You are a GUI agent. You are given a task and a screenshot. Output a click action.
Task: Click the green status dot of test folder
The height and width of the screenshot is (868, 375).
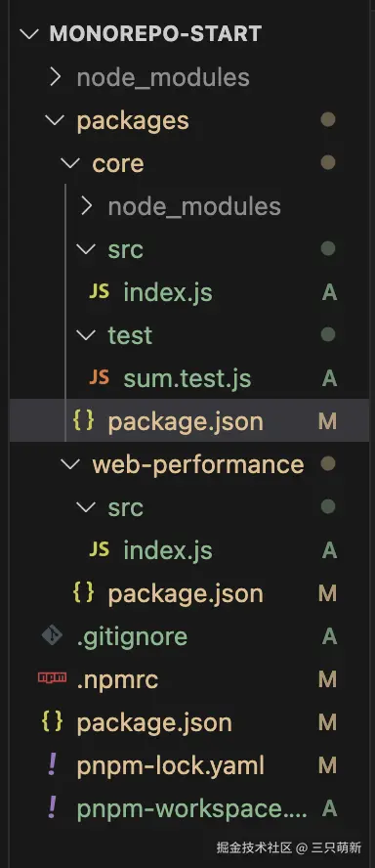(328, 334)
